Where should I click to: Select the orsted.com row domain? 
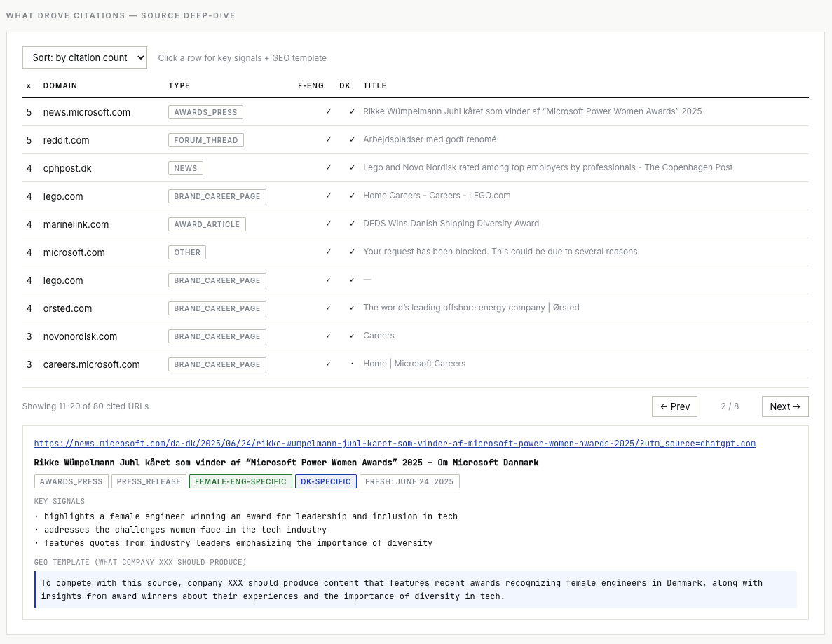click(67, 309)
